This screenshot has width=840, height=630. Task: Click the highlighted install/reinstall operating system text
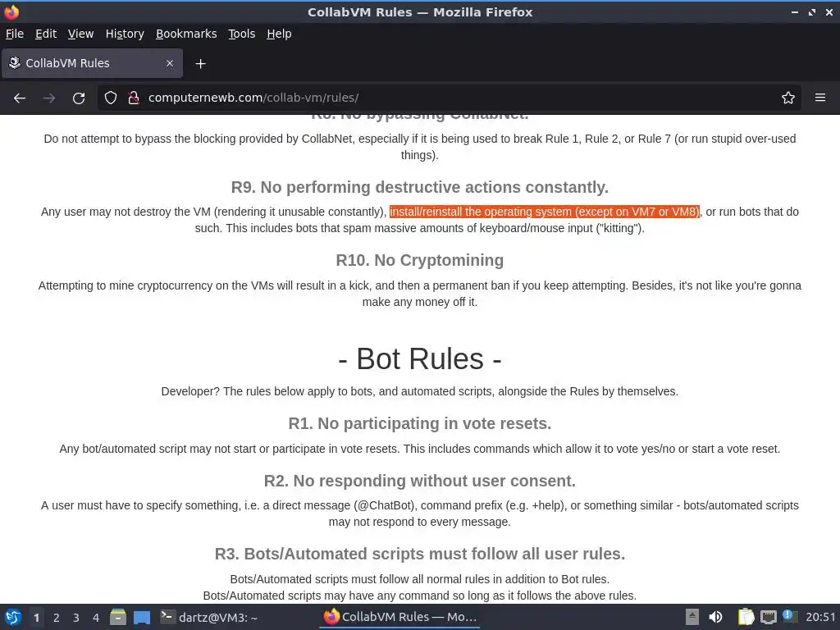(x=545, y=212)
